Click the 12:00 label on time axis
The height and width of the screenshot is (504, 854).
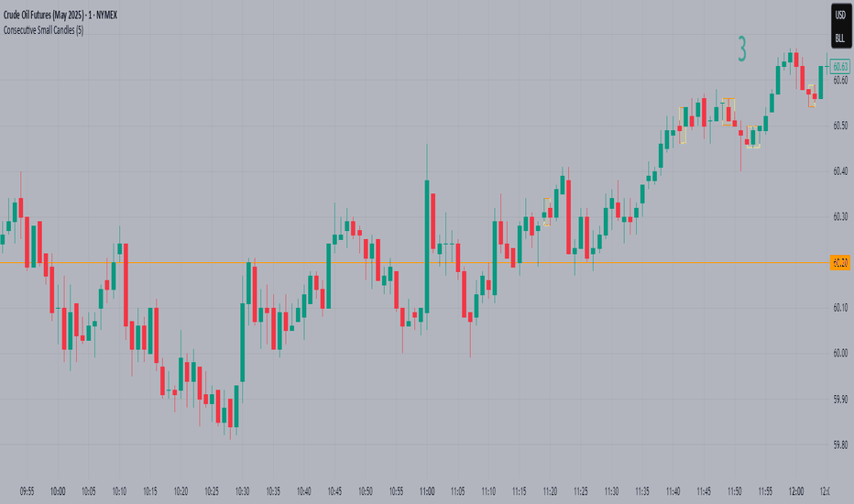tap(796, 491)
